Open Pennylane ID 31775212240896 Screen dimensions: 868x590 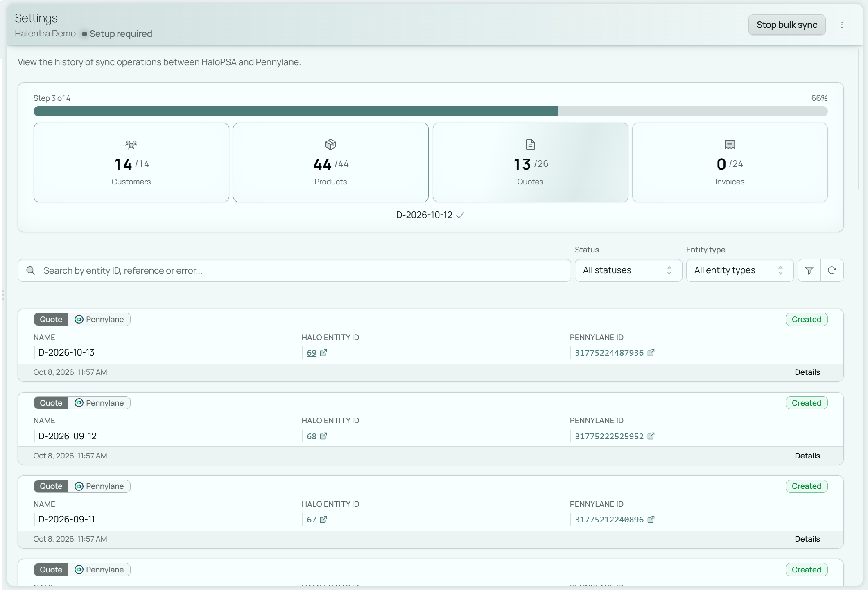[x=609, y=520]
